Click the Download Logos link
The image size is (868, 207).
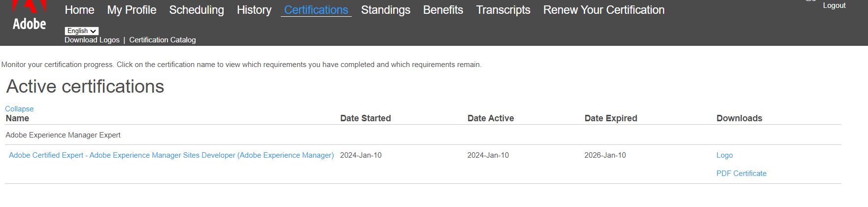(92, 40)
